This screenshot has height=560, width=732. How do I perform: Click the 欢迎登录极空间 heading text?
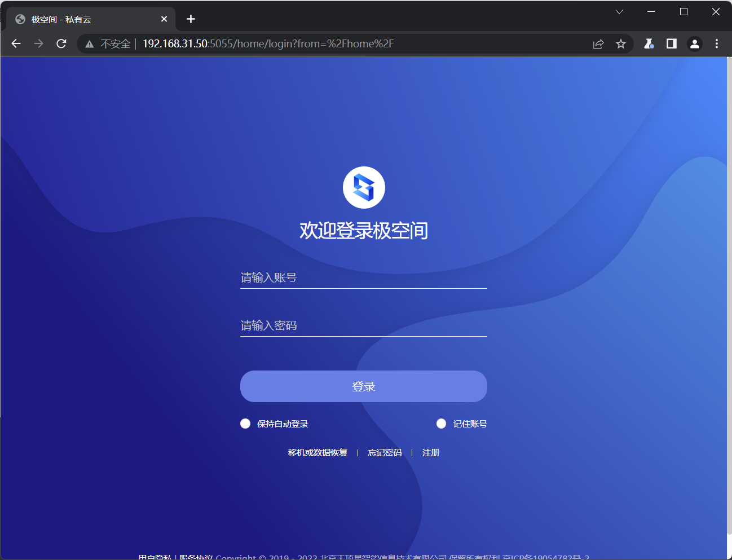[364, 230]
